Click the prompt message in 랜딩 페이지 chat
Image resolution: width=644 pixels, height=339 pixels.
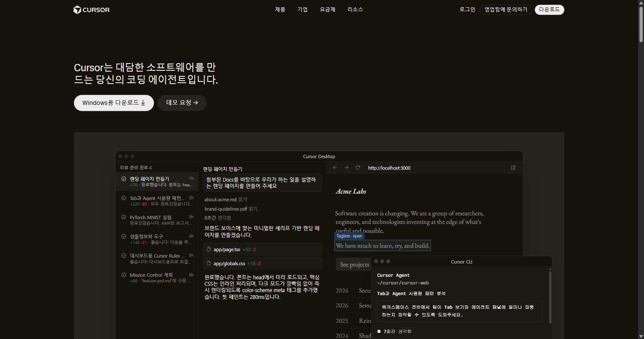262,183
